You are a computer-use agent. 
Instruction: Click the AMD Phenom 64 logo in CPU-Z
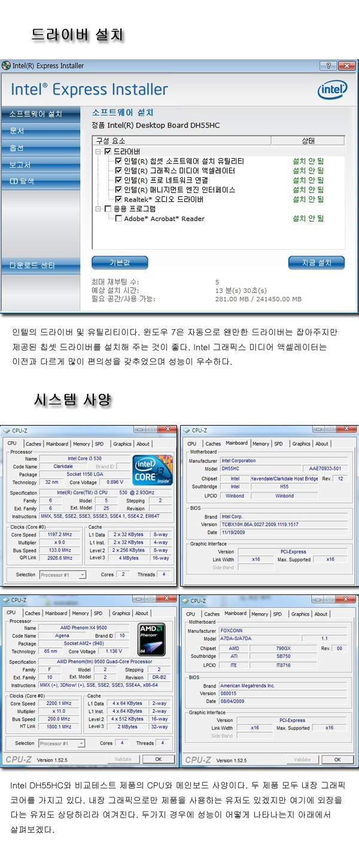pyautogui.click(x=152, y=640)
